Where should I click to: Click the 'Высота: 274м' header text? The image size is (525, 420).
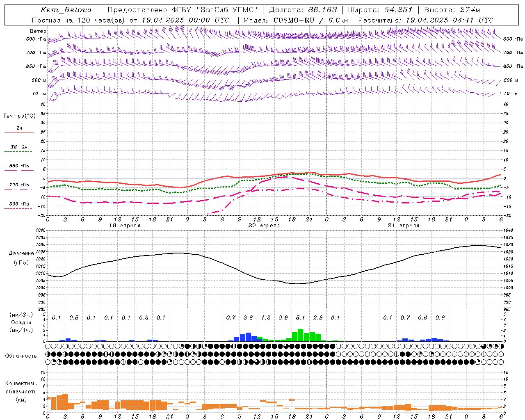pos(452,10)
